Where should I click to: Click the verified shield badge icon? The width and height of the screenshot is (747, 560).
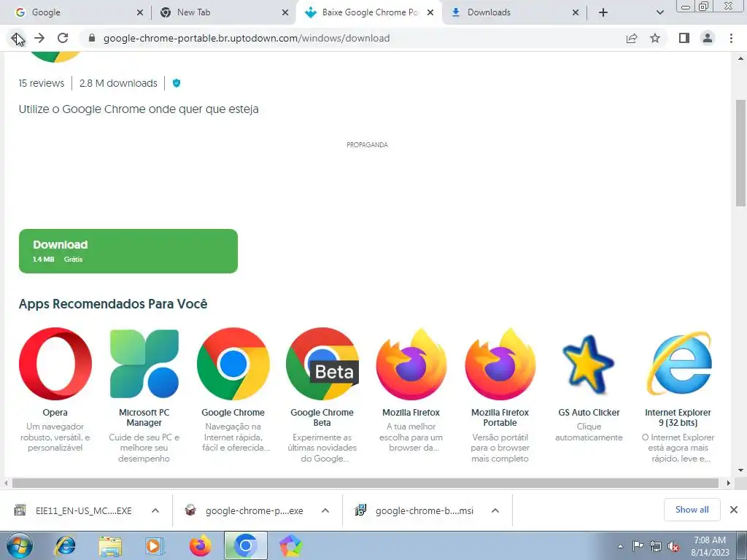tap(177, 83)
